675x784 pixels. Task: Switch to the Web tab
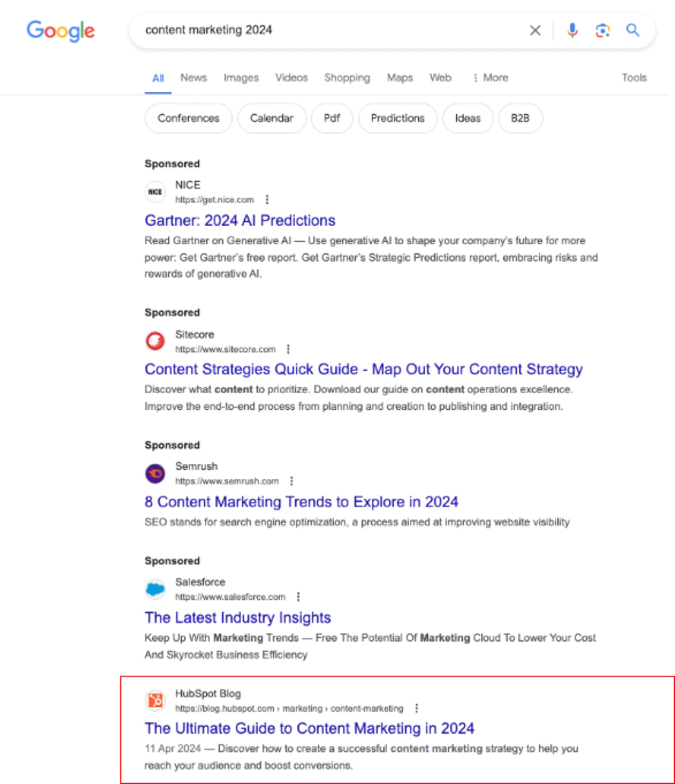[x=440, y=78]
